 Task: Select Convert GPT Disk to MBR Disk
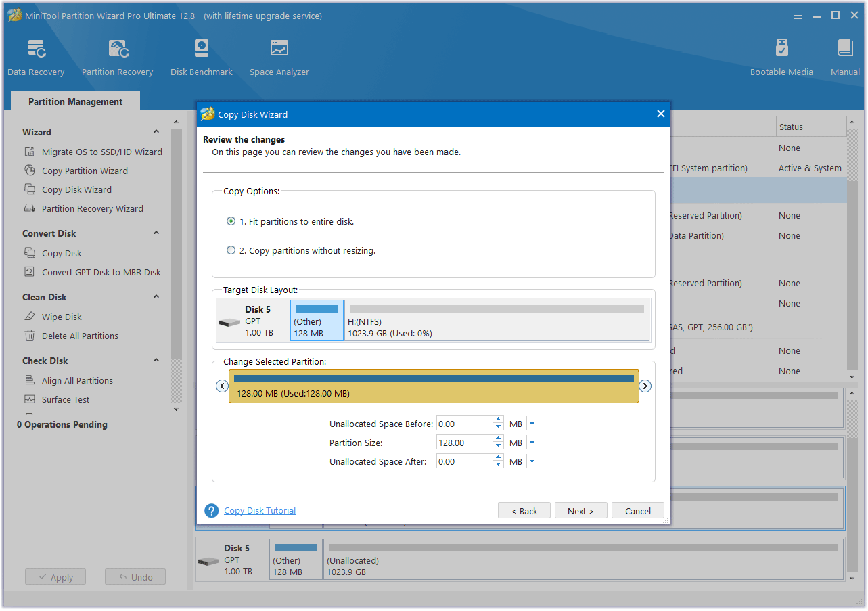tap(93, 272)
